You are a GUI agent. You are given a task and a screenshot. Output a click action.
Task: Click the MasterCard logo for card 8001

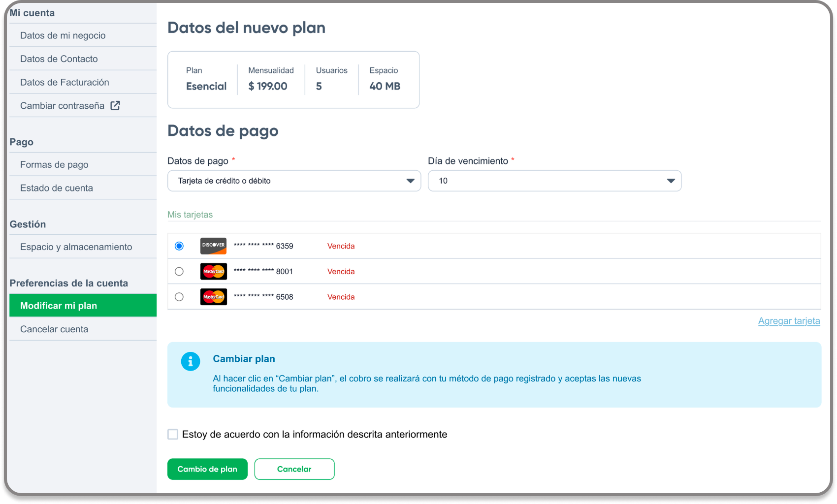[x=213, y=271]
